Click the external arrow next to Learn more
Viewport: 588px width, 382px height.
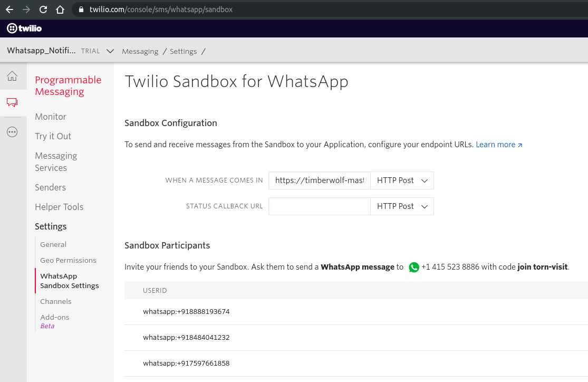pyautogui.click(x=520, y=145)
